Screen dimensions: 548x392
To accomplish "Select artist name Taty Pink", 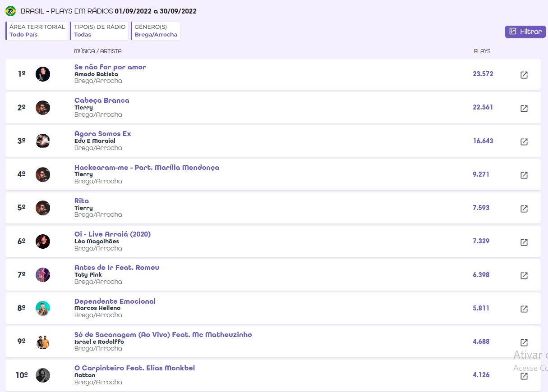I will coord(88,275).
